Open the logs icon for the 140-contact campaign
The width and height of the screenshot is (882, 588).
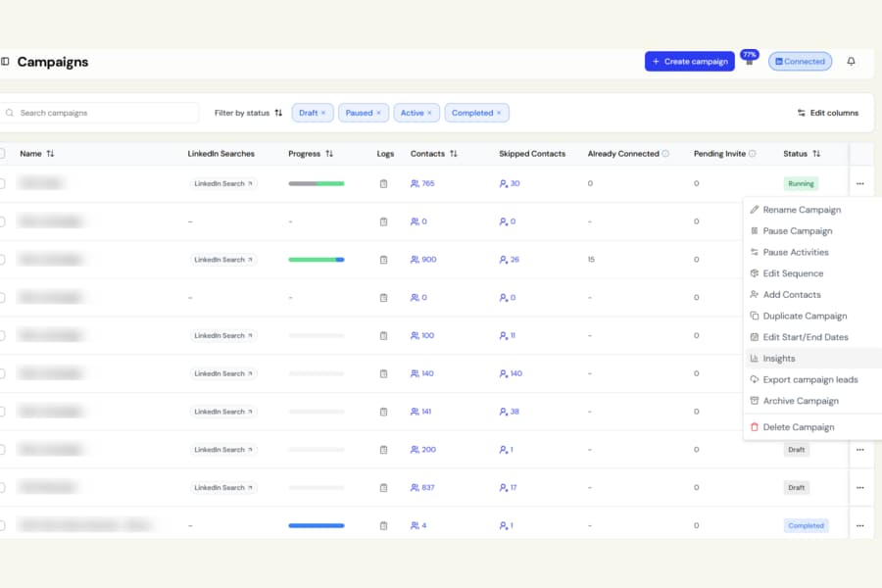click(x=383, y=373)
